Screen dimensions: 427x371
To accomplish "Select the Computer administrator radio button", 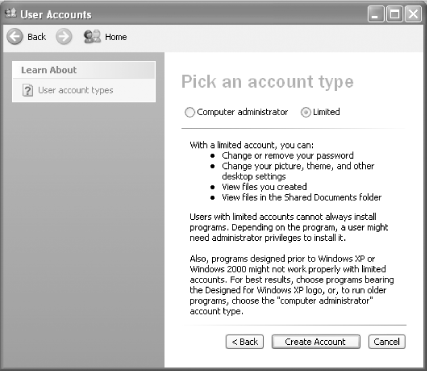I will pos(189,112).
